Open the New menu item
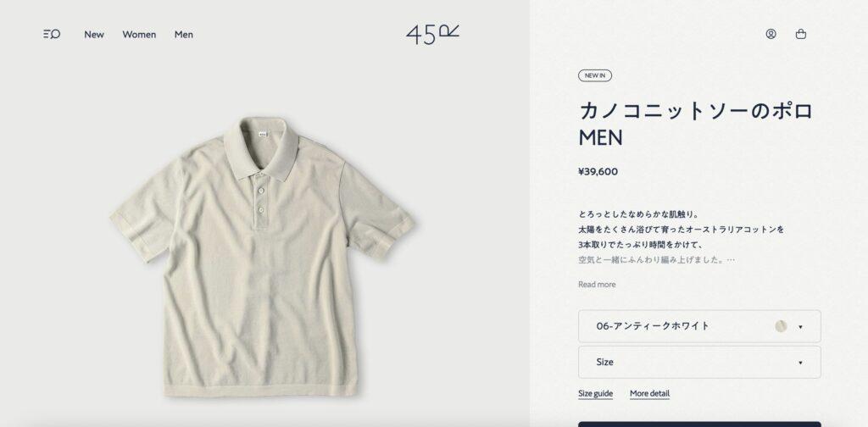This screenshot has width=868, height=427. 94,34
